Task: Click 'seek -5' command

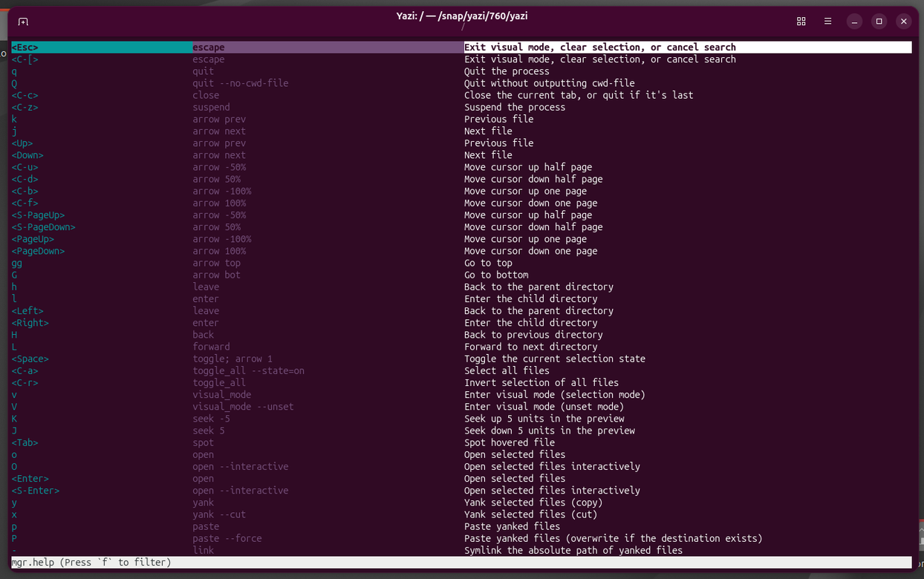Action: [x=212, y=419]
